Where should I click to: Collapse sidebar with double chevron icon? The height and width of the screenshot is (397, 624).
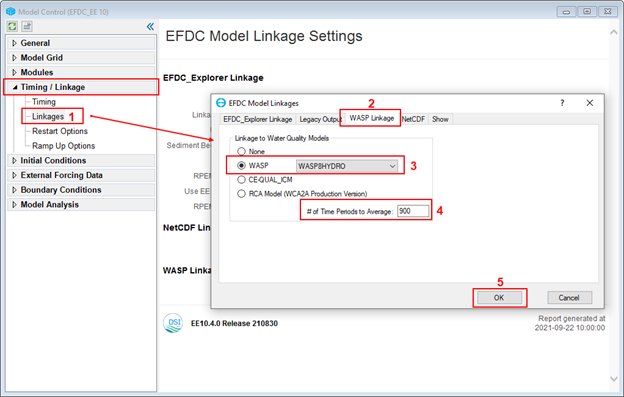(x=150, y=27)
